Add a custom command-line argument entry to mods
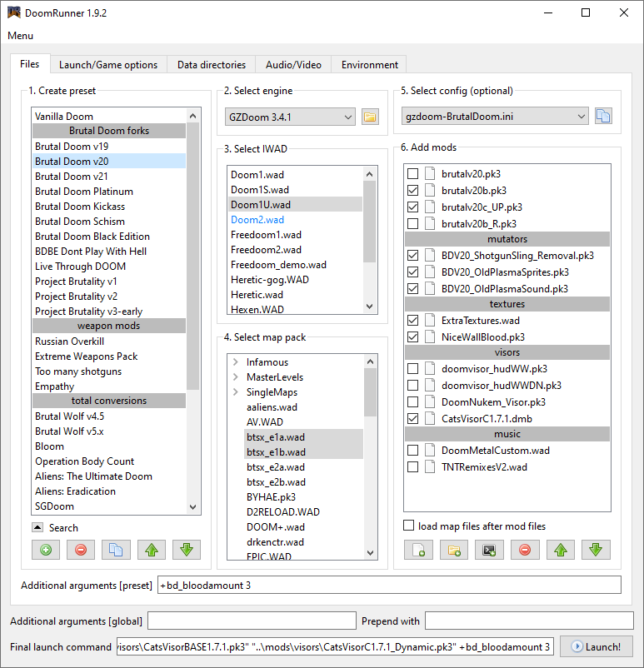The height and width of the screenshot is (668, 644). click(489, 550)
